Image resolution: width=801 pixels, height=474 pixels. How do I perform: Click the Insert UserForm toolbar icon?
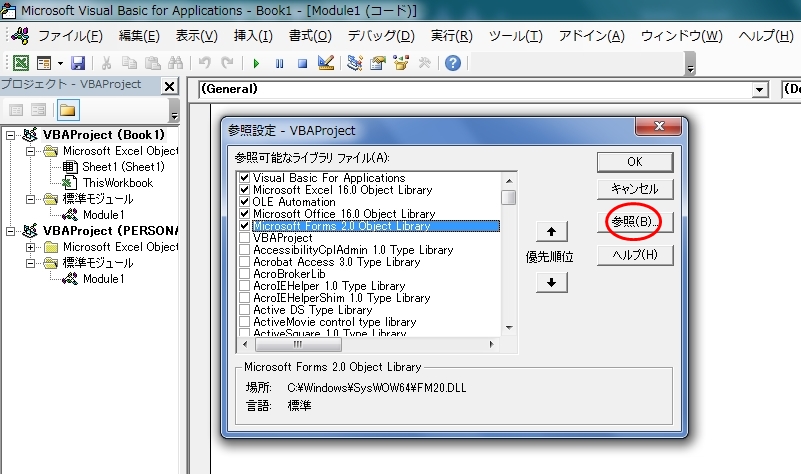(44, 63)
